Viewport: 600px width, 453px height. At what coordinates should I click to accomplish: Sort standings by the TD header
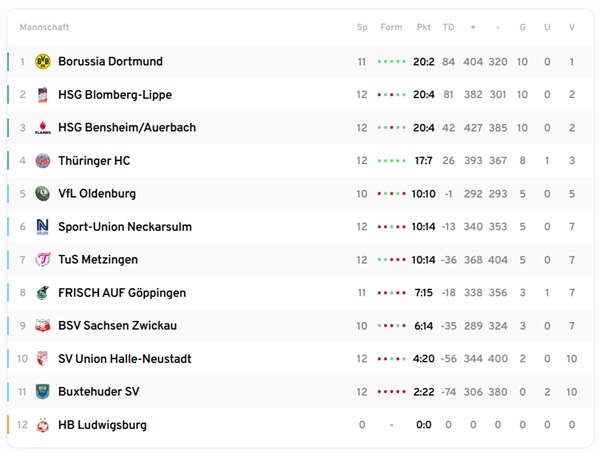(x=448, y=27)
